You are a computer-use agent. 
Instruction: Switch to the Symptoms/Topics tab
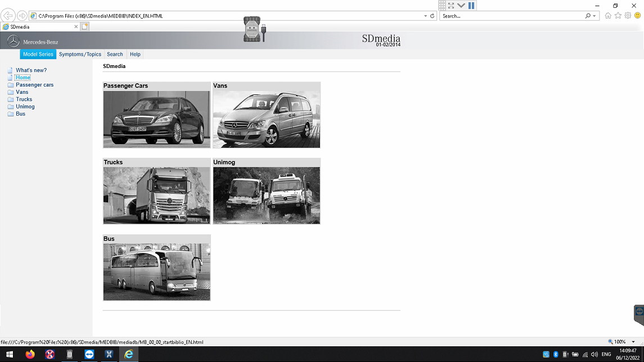coord(80,55)
